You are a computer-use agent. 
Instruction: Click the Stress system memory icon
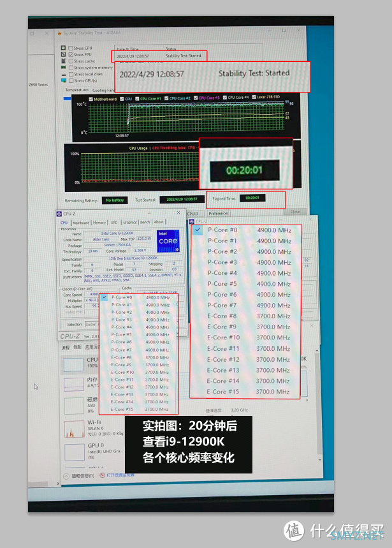pyautogui.click(x=63, y=68)
